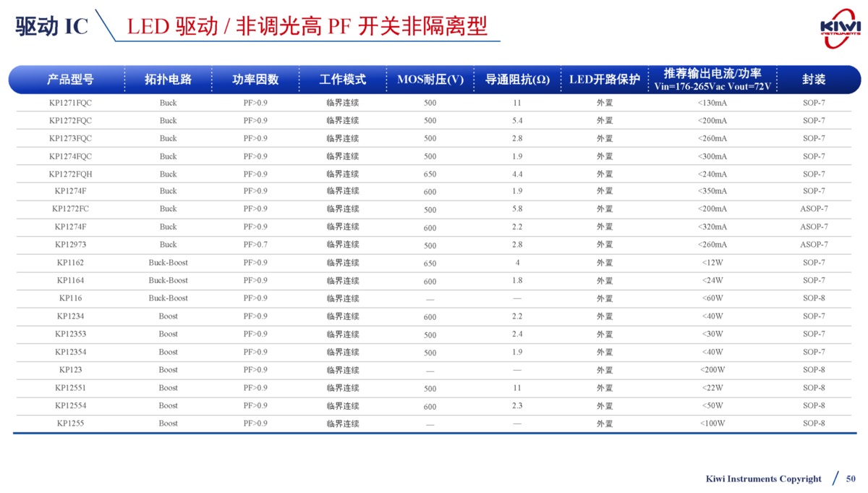Image resolution: width=868 pixels, height=493 pixels.
Task: Select the <130mA output current value
Action: tap(712, 103)
